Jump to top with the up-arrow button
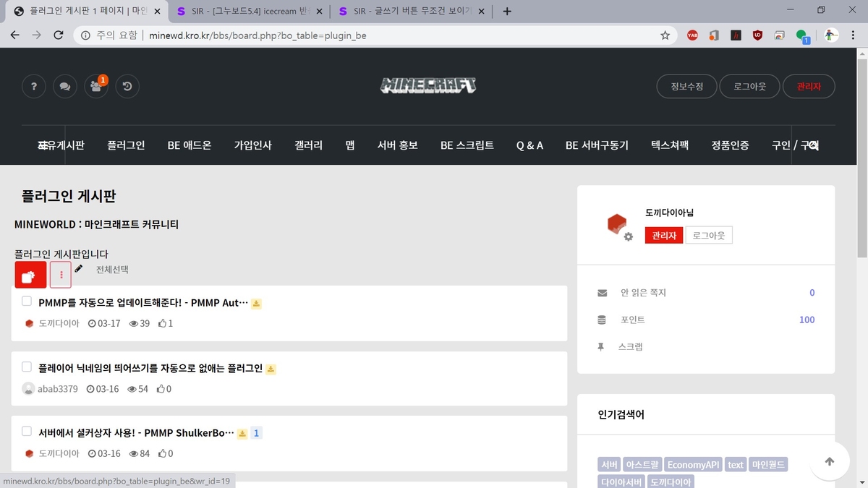 pyautogui.click(x=830, y=461)
